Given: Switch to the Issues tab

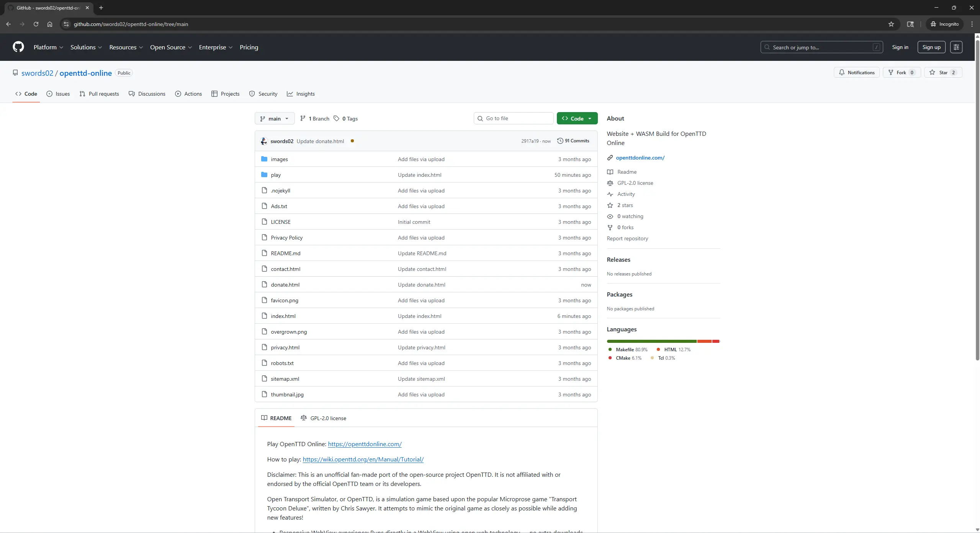Looking at the screenshot, I should click(58, 94).
